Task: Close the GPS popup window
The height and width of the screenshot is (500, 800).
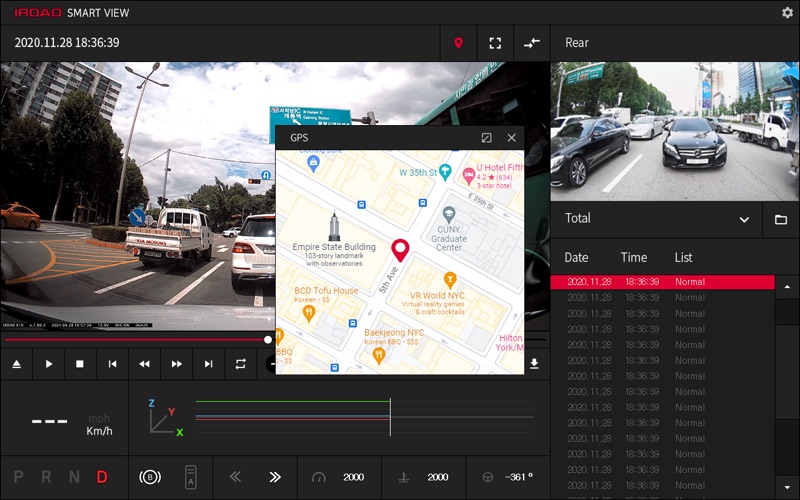Action: 511,138
